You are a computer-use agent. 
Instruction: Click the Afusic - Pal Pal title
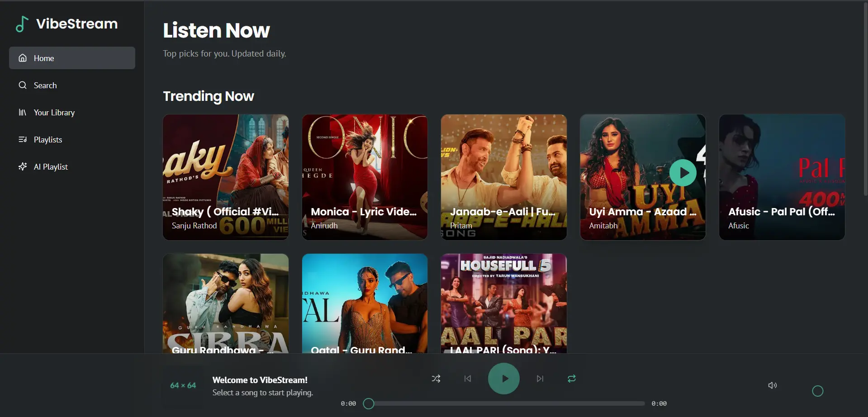(x=782, y=212)
